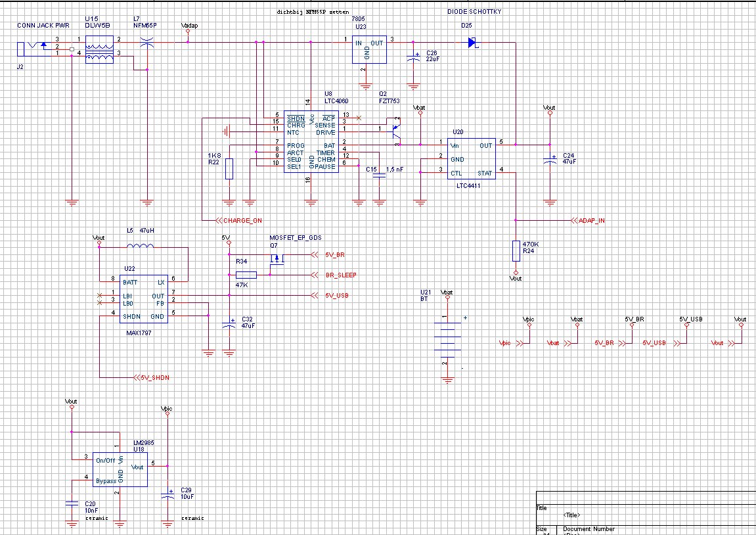Image resolution: width=756 pixels, height=535 pixels.
Task: Click the 47K resistor R34
Action: (x=246, y=275)
